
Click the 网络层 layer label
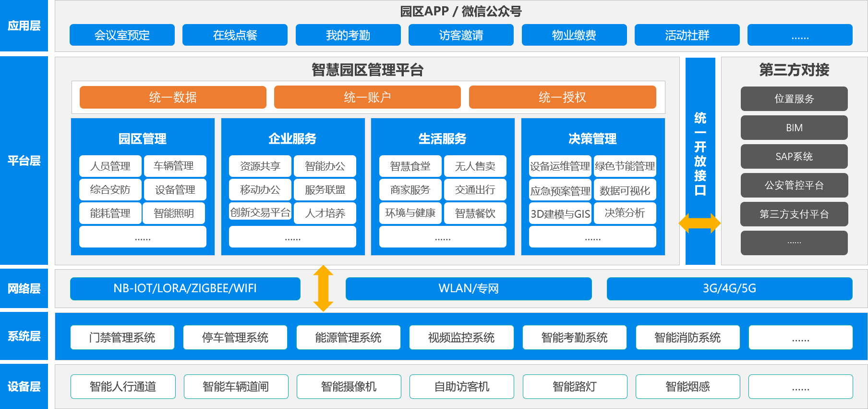24,288
